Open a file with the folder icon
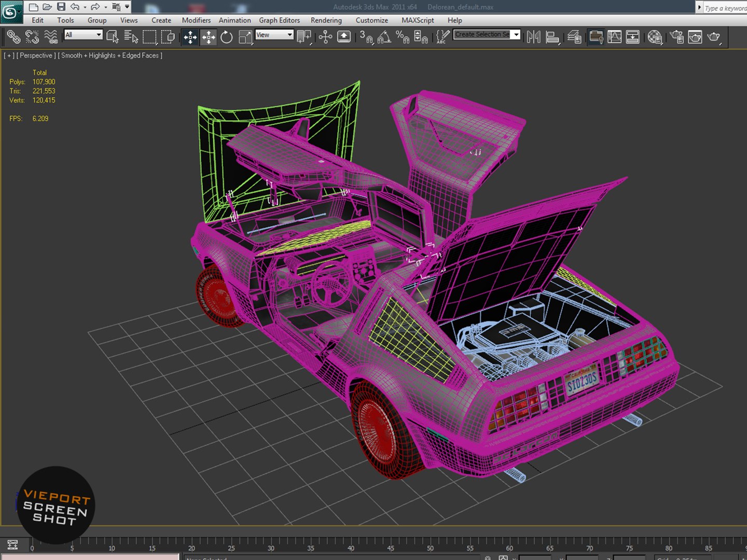747x560 pixels. pyautogui.click(x=47, y=7)
